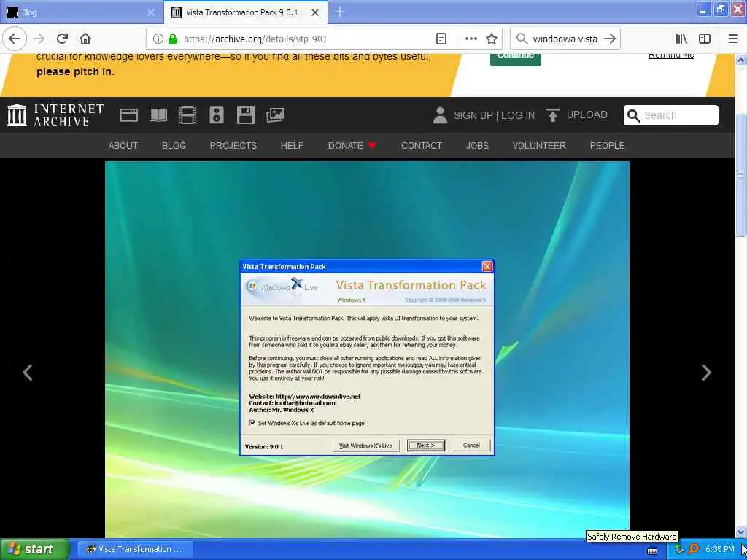Click the user avatar icon

440,115
